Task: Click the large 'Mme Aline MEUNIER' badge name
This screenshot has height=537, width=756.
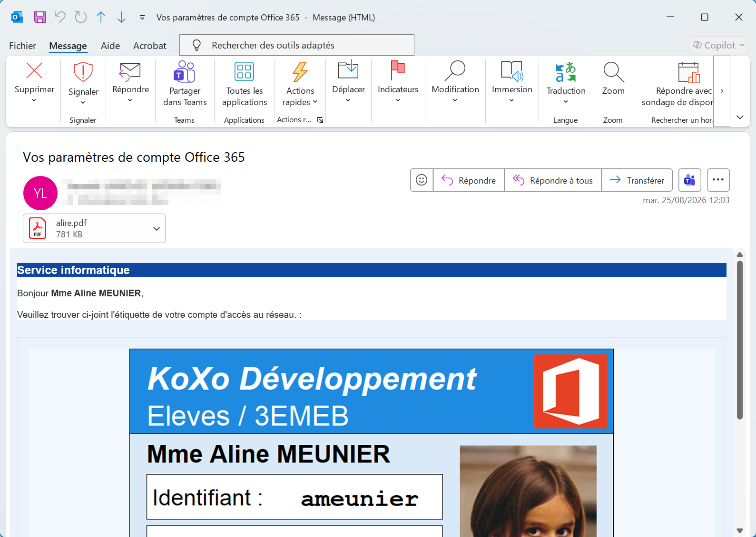Action: click(268, 454)
